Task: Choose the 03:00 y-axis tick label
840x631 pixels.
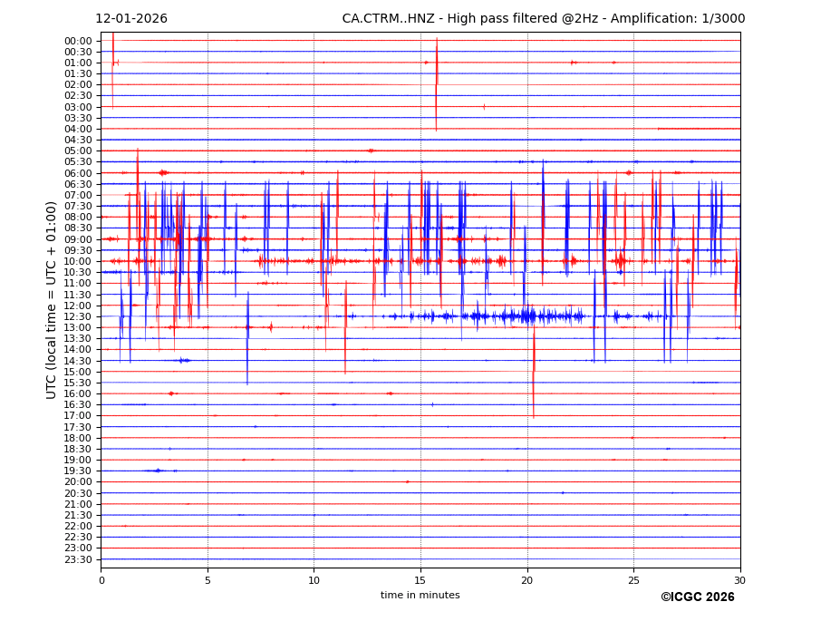Action: 78,107
